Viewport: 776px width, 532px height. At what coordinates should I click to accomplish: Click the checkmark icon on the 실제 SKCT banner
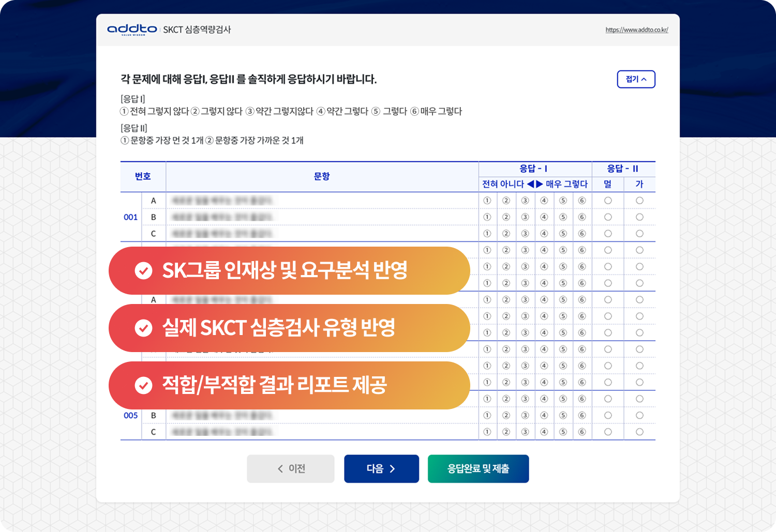pyautogui.click(x=143, y=328)
